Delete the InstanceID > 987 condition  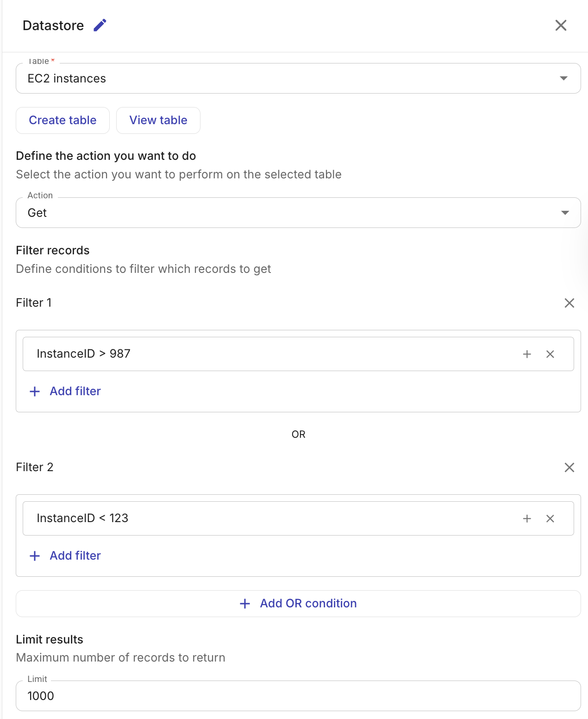(x=550, y=354)
